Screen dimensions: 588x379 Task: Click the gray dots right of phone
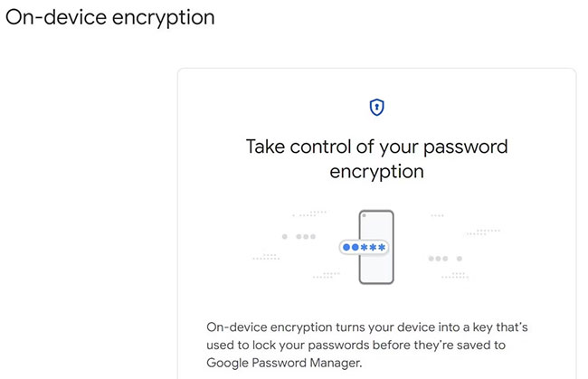439,259
